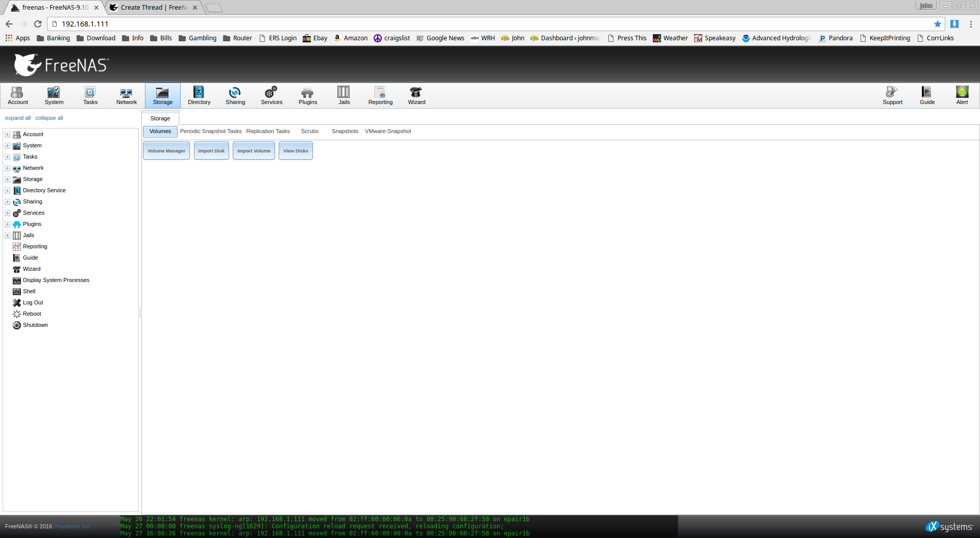
Task: Switch to the Scrubs tab
Action: point(310,132)
